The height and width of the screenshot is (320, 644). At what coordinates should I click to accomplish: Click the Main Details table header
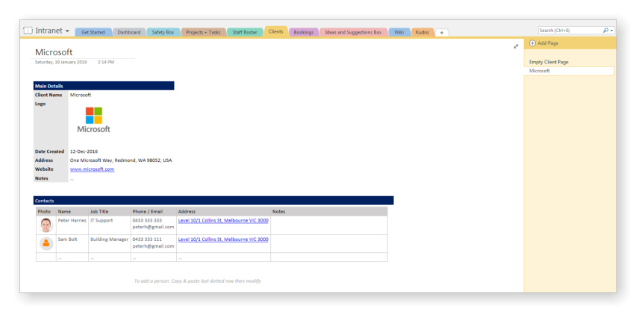(104, 86)
